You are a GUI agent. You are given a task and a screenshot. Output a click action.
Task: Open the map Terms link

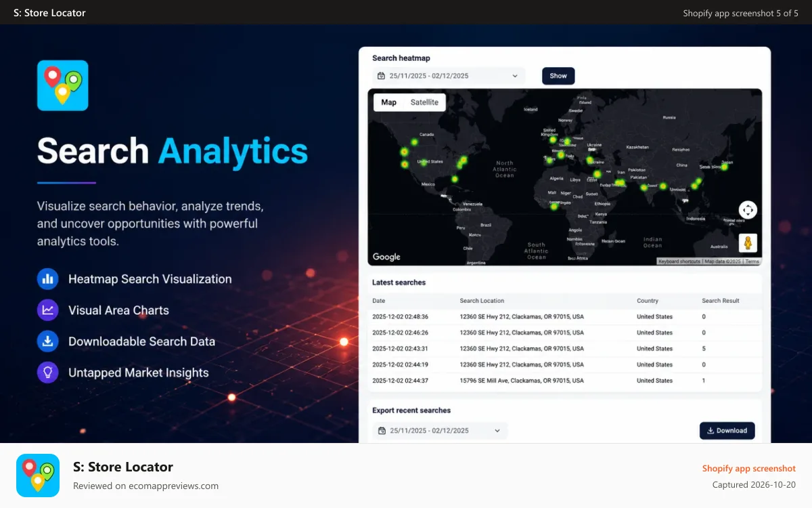(x=752, y=261)
